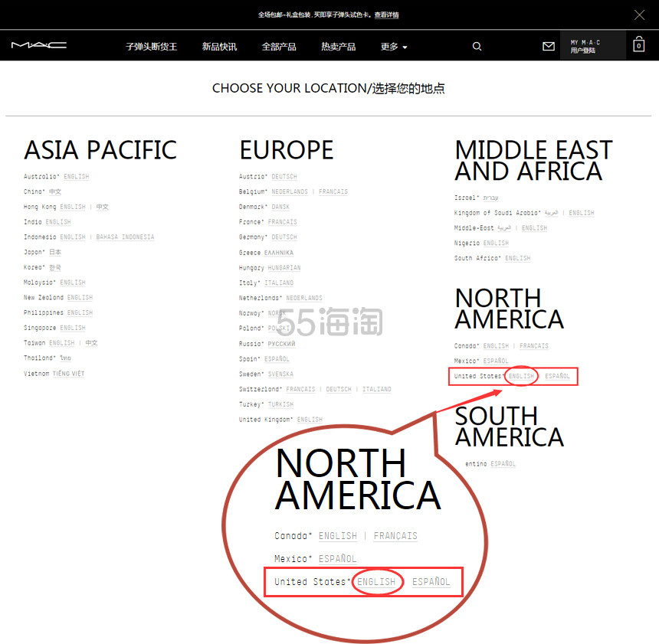This screenshot has width=659, height=644.
Task: Select Russia РУССКИЙ link
Action: coord(281,344)
